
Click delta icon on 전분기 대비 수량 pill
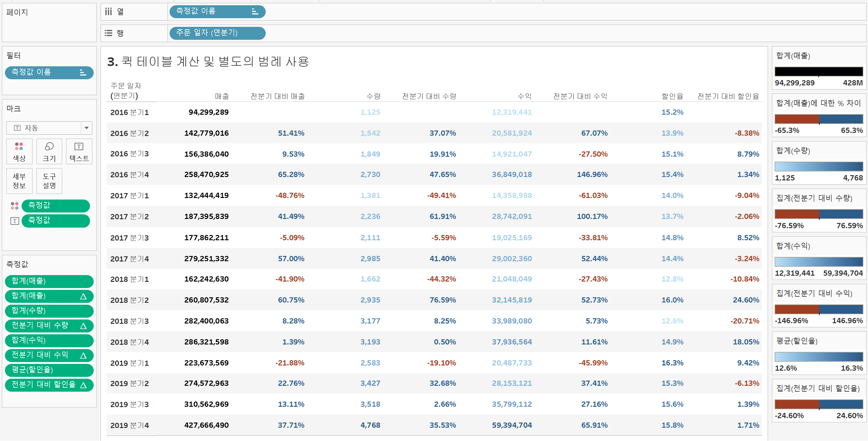(x=83, y=326)
